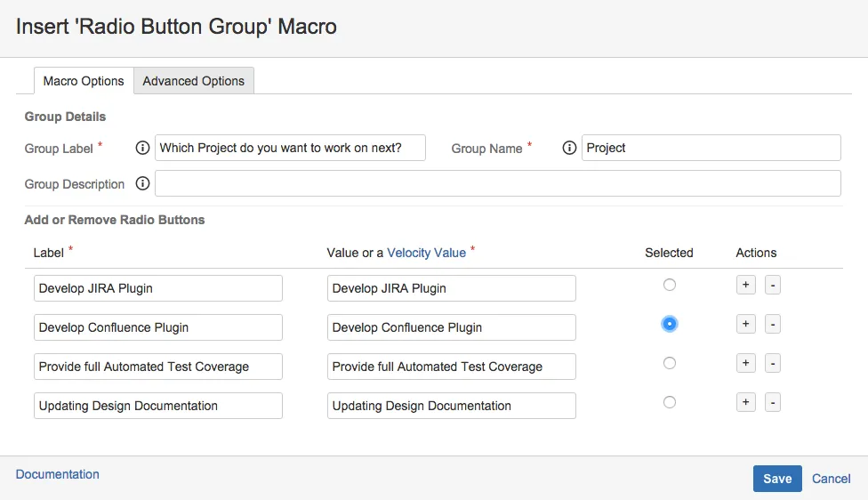Select Updating Design Documentation radio button
The width and height of the screenshot is (868, 500).
point(670,402)
